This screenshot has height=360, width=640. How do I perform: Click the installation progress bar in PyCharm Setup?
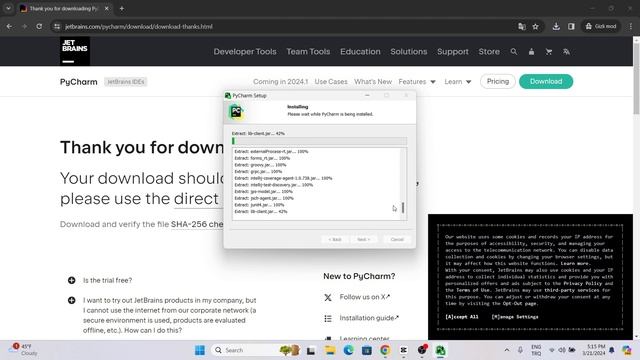(x=319, y=141)
